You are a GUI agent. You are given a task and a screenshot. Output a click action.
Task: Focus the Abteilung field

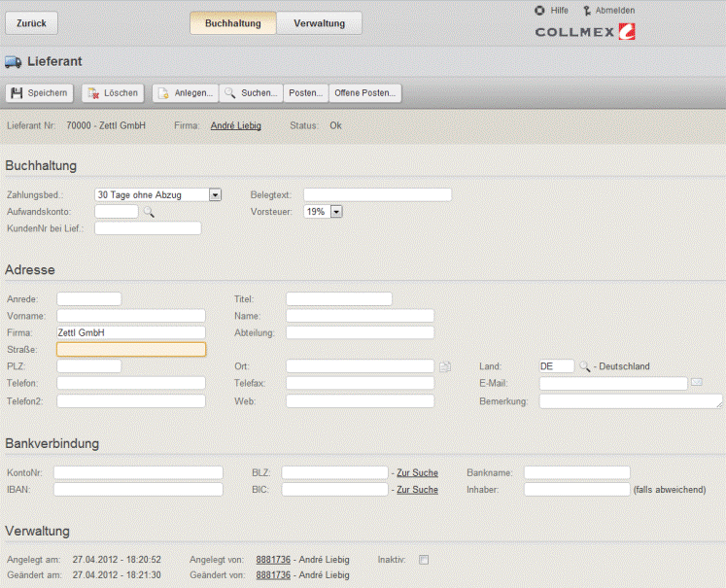pyautogui.click(x=361, y=332)
